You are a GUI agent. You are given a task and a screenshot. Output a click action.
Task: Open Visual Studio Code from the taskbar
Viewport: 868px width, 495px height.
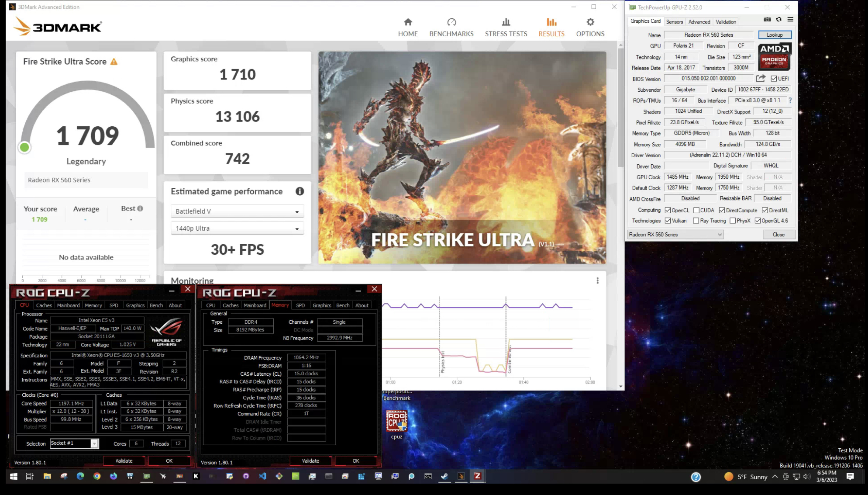point(262,476)
